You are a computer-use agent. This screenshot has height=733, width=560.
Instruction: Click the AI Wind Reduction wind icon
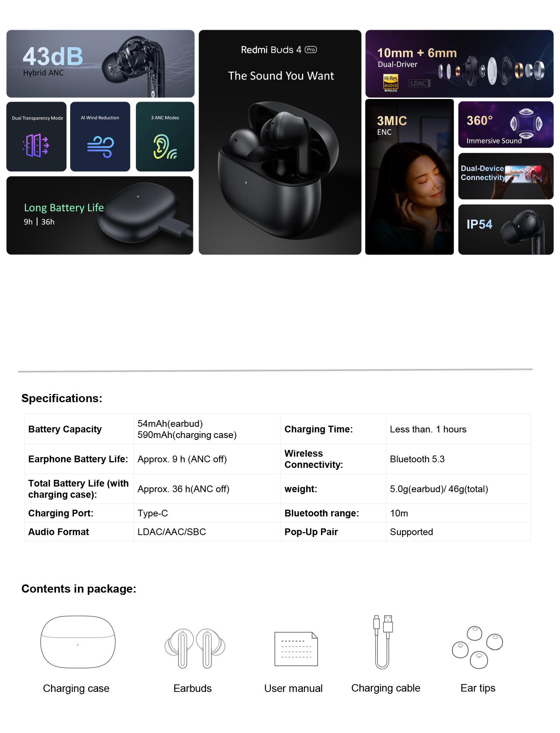click(x=100, y=147)
